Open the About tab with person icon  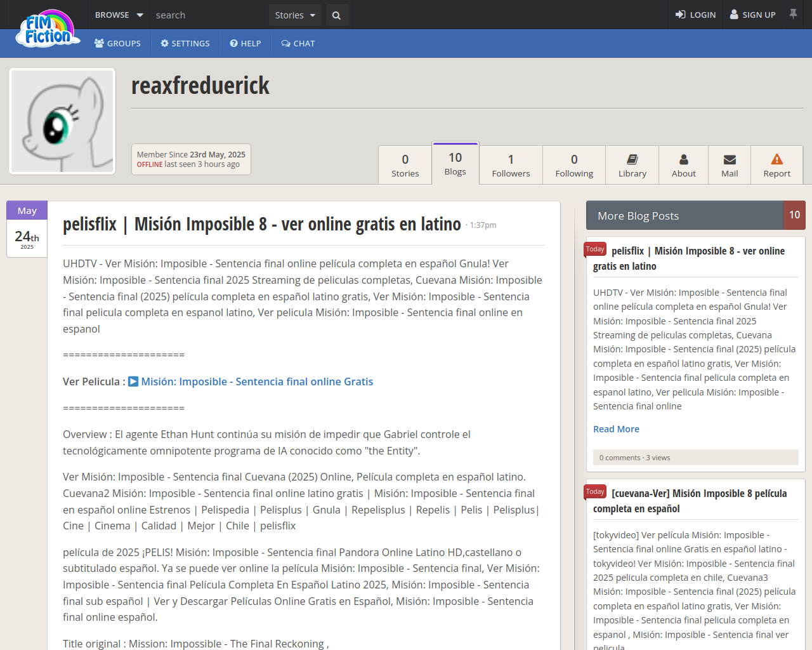coord(684,165)
